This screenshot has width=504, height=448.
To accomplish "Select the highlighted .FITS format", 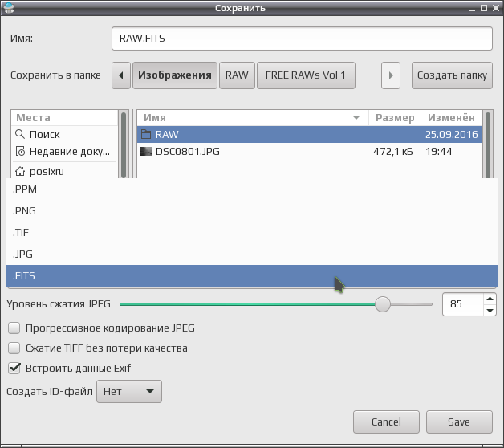I will click(252, 275).
